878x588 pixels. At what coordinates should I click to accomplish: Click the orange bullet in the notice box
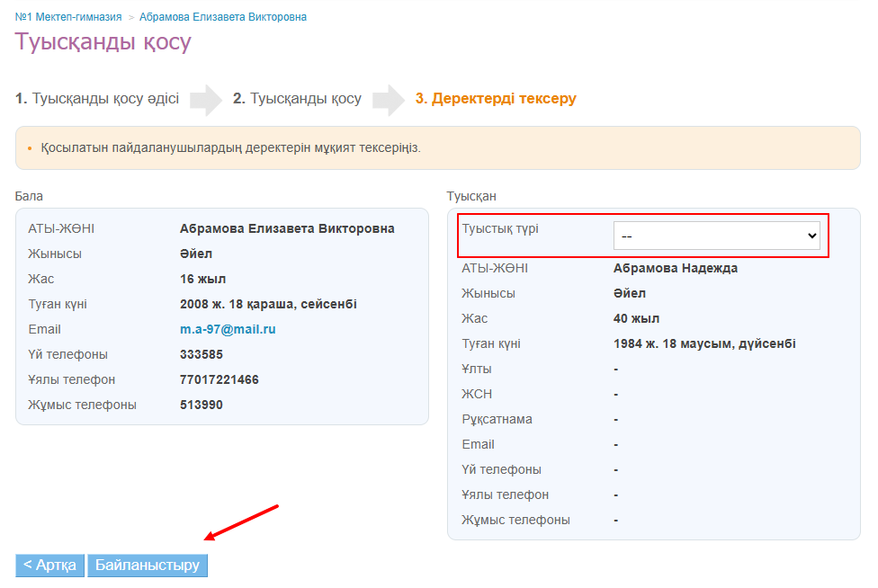coord(29,148)
